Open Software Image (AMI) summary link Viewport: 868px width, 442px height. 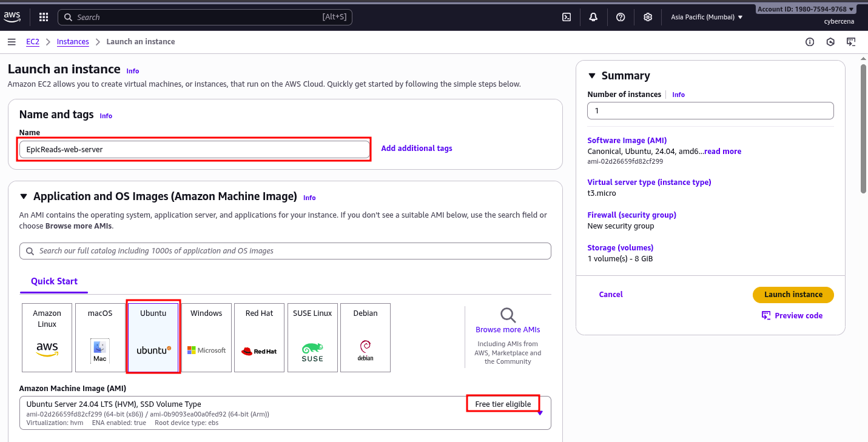coord(627,141)
